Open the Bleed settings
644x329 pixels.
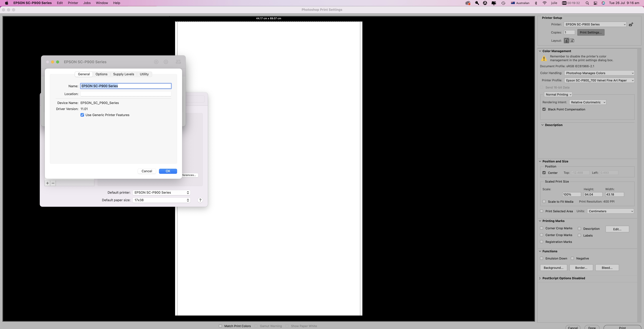(x=607, y=267)
